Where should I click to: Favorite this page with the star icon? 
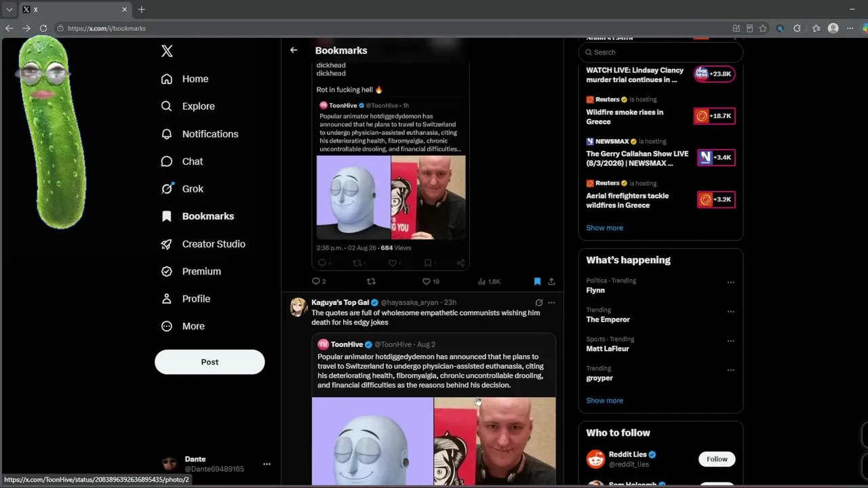tap(763, 28)
